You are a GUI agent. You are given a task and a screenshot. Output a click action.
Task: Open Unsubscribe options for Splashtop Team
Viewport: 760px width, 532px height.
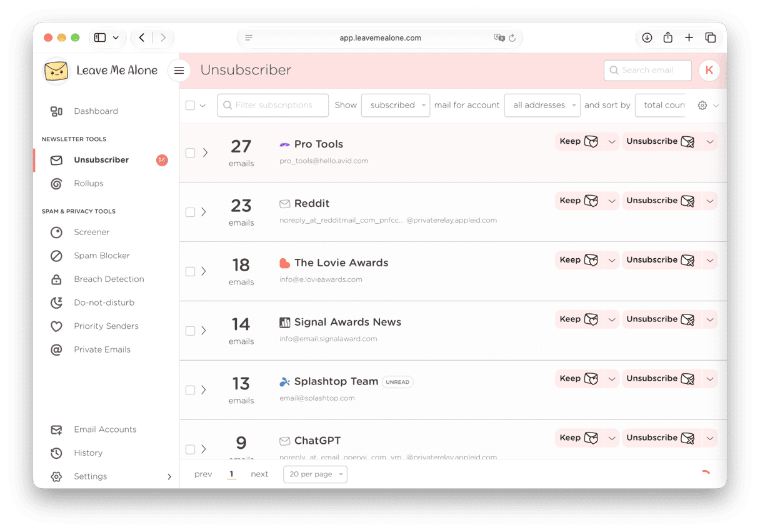point(710,379)
